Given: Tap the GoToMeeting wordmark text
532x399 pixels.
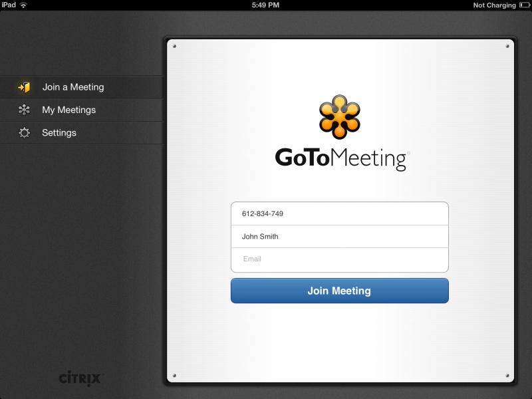Looking at the screenshot, I should tap(342, 158).
